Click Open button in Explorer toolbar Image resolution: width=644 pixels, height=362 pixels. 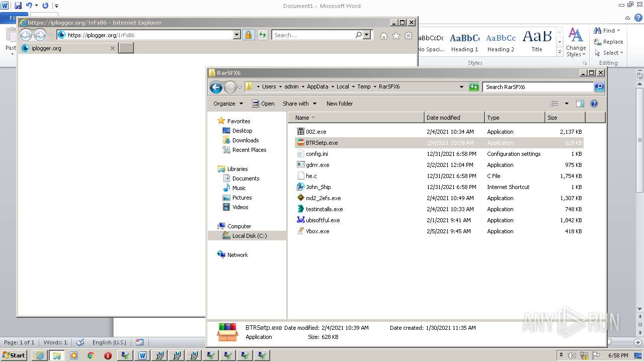click(x=263, y=104)
